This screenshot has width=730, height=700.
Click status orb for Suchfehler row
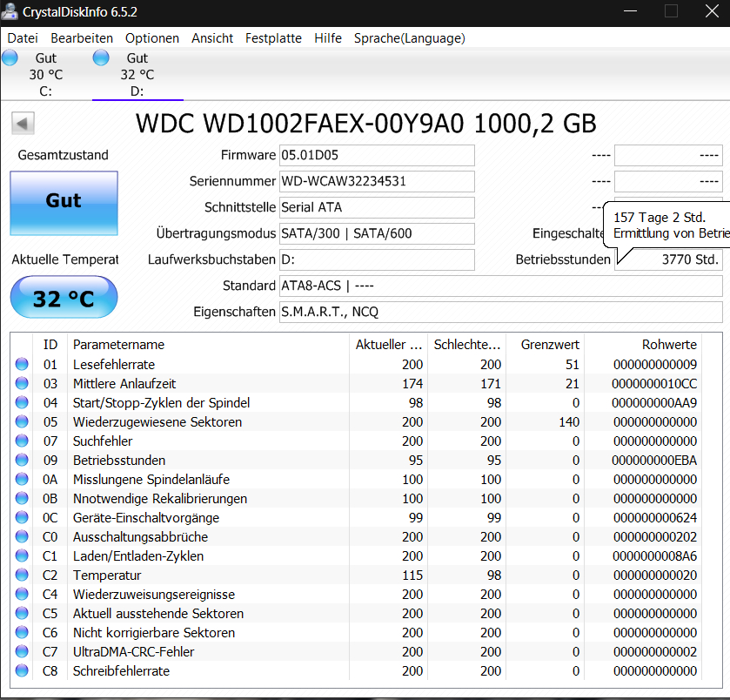tap(22, 441)
